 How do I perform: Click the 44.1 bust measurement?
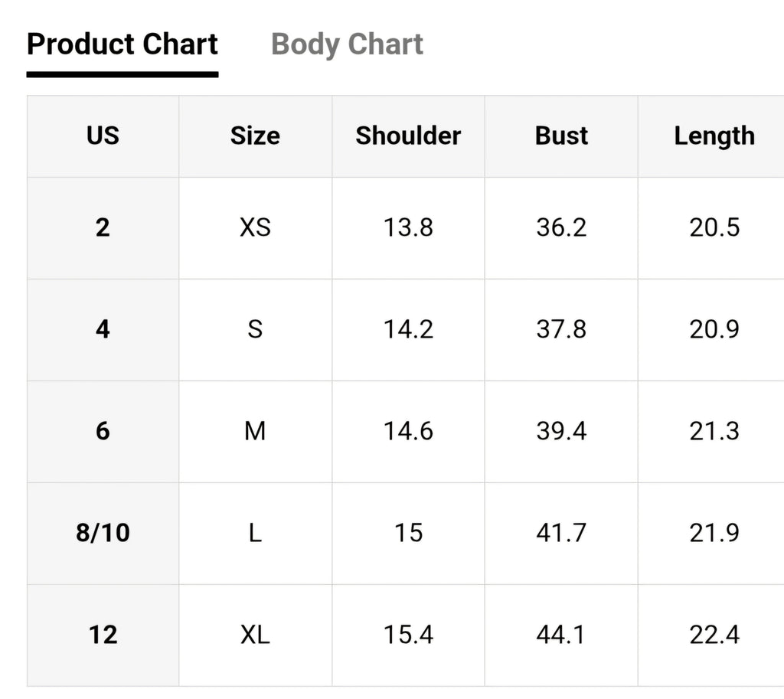pyautogui.click(x=561, y=635)
